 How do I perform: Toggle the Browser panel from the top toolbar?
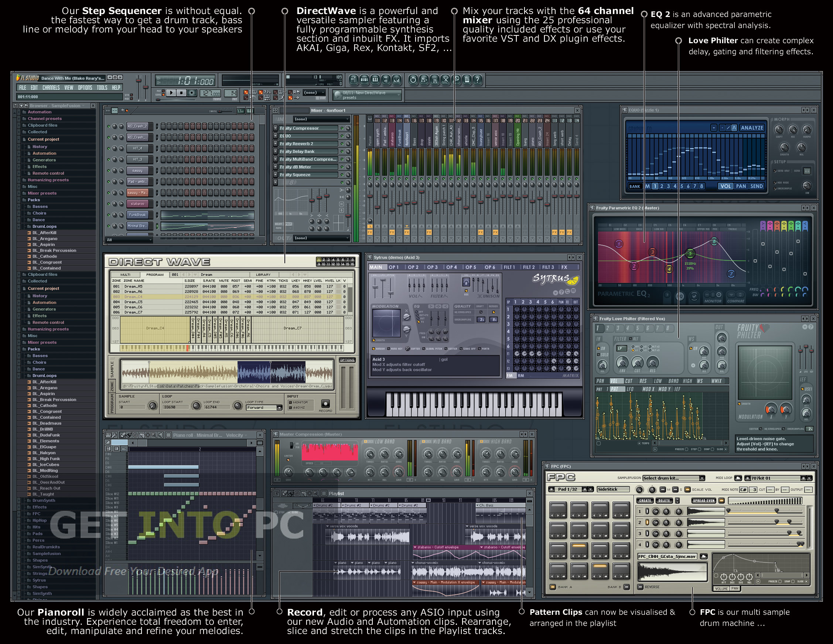(386, 80)
